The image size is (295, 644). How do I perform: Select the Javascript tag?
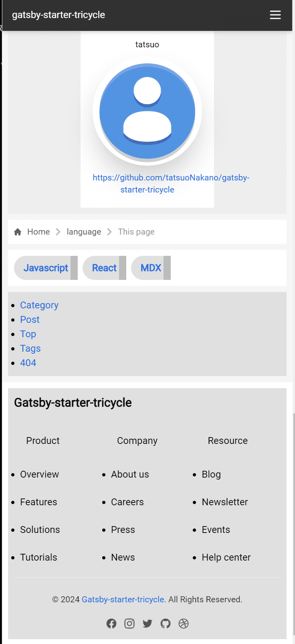pos(46,268)
